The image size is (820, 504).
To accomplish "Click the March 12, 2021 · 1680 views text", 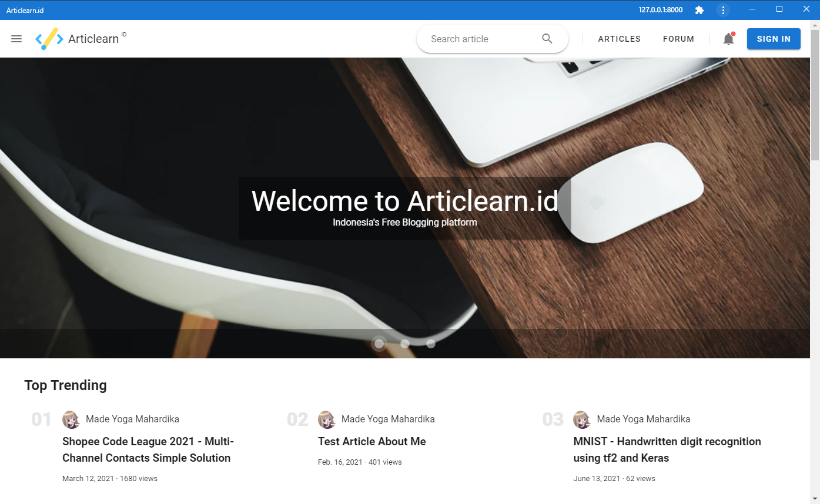I will click(110, 479).
